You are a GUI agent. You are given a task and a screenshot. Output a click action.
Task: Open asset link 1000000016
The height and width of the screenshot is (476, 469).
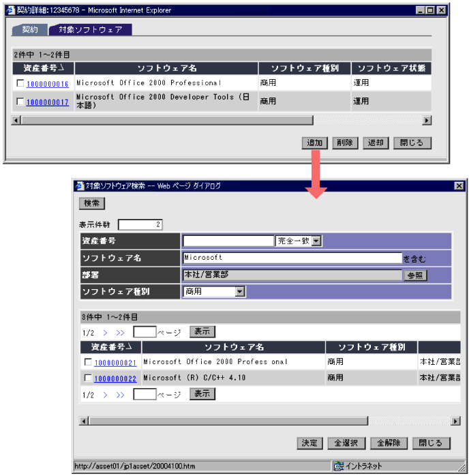click(47, 84)
